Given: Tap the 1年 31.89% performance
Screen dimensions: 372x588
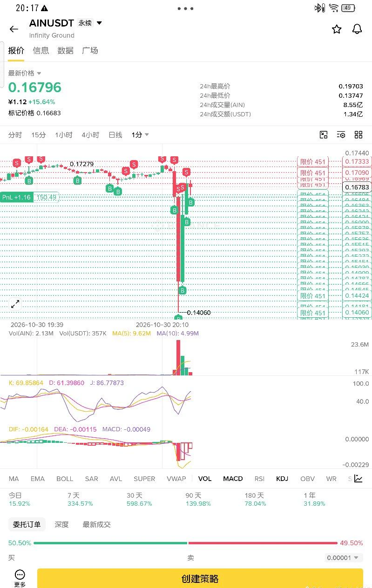Looking at the screenshot, I should 314,500.
